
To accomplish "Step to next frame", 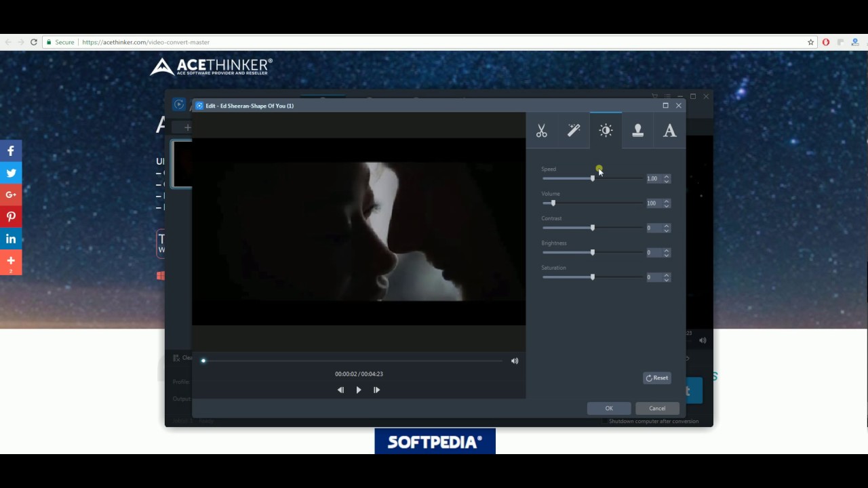I will pos(377,390).
